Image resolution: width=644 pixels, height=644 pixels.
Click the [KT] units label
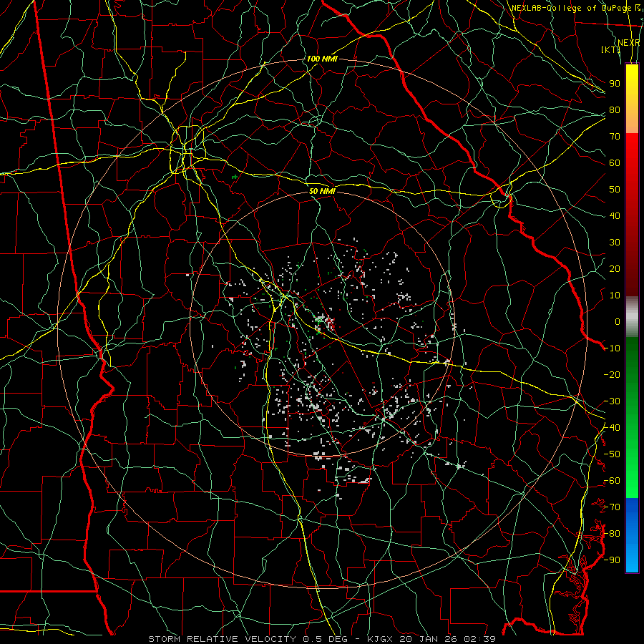611,49
